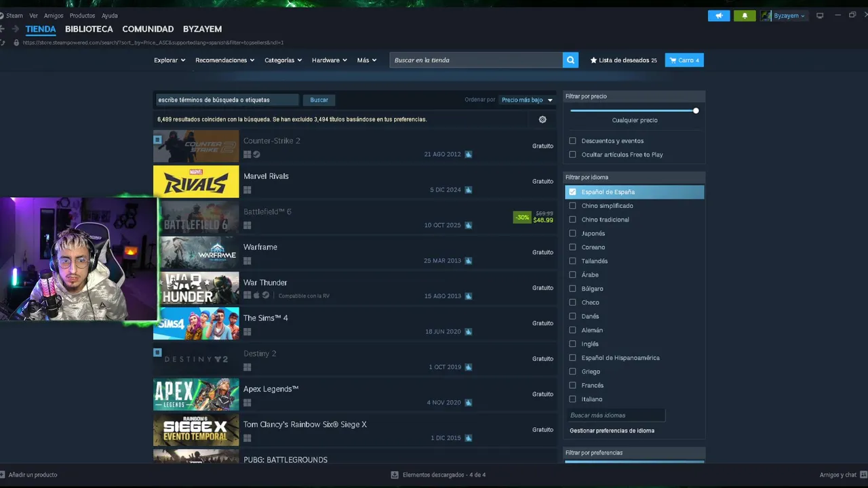Screen dimensions: 868x488
Task: Open the Ayuda menu
Action: [110, 16]
